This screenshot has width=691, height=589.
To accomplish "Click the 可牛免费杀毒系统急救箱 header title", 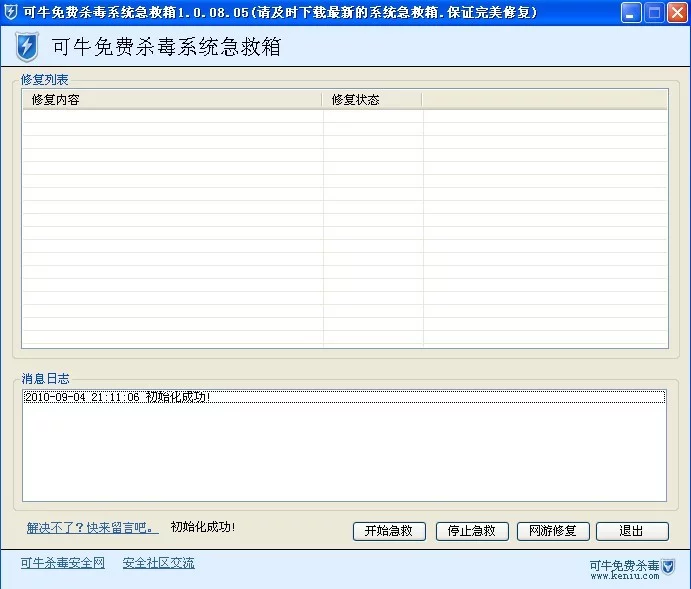I will pyautogui.click(x=166, y=46).
